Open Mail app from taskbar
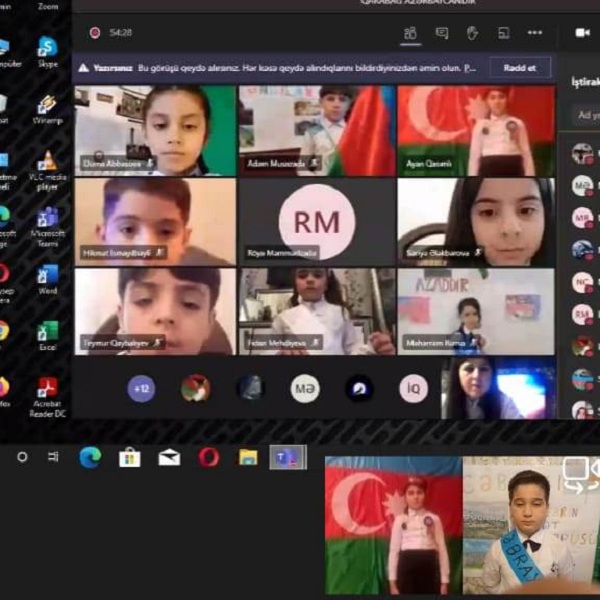The height and width of the screenshot is (600, 600). pyautogui.click(x=170, y=458)
